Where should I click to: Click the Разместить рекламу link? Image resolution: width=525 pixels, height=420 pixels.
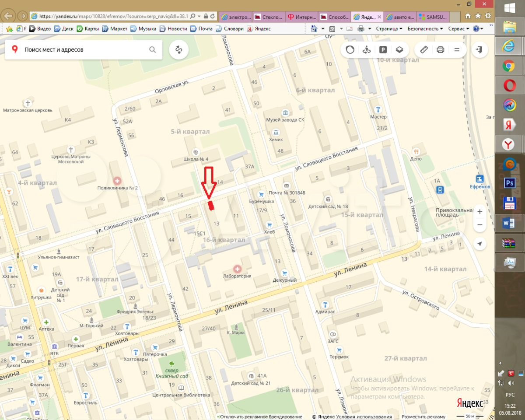[423, 417]
